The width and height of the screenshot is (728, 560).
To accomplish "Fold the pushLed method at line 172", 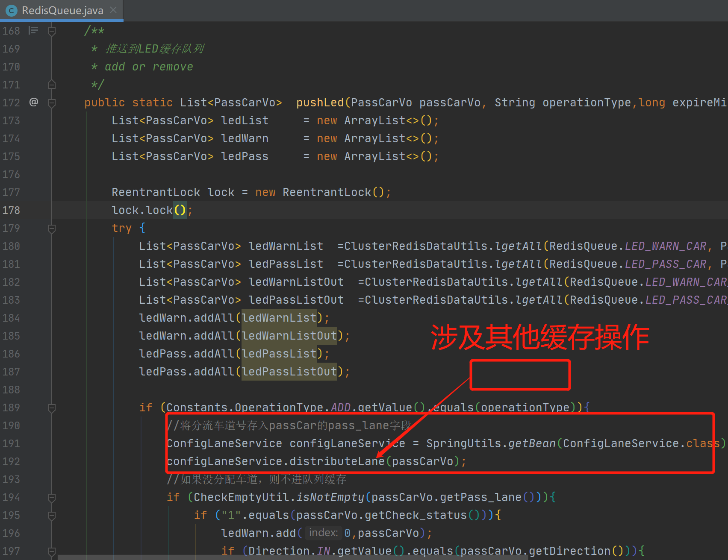I will (x=52, y=103).
